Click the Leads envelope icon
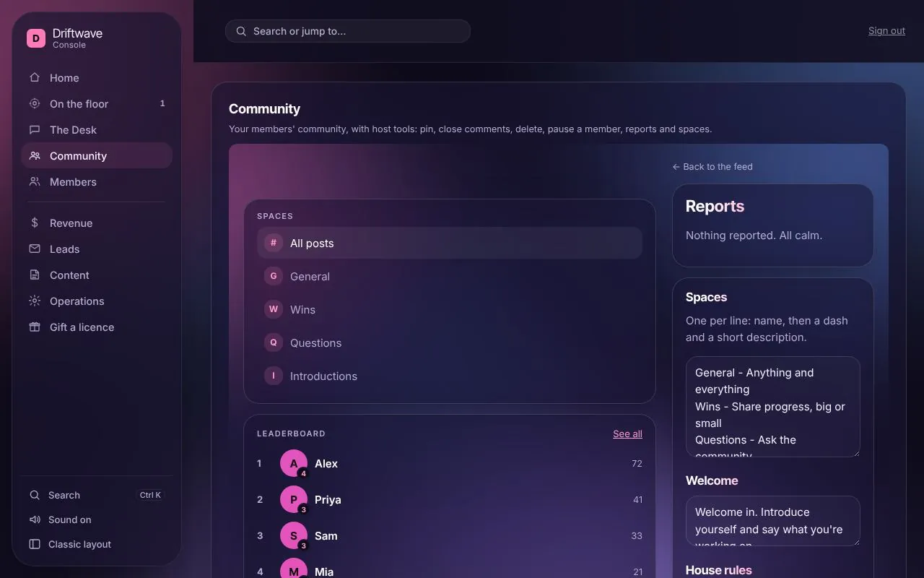This screenshot has width=924, height=578. coord(35,249)
